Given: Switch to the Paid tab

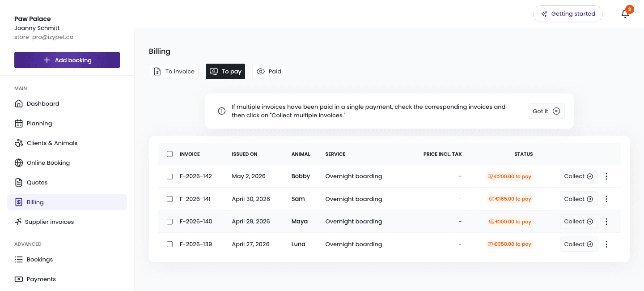Looking at the screenshot, I should click(269, 72).
